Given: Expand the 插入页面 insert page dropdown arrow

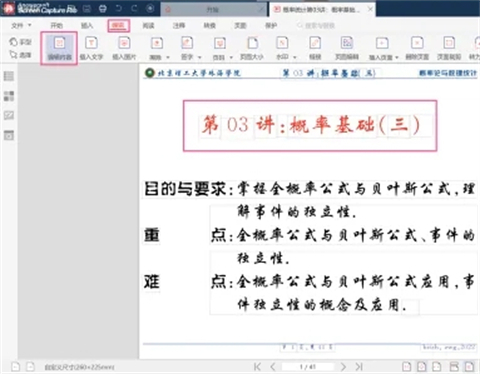Looking at the screenshot, I should click(397, 57).
